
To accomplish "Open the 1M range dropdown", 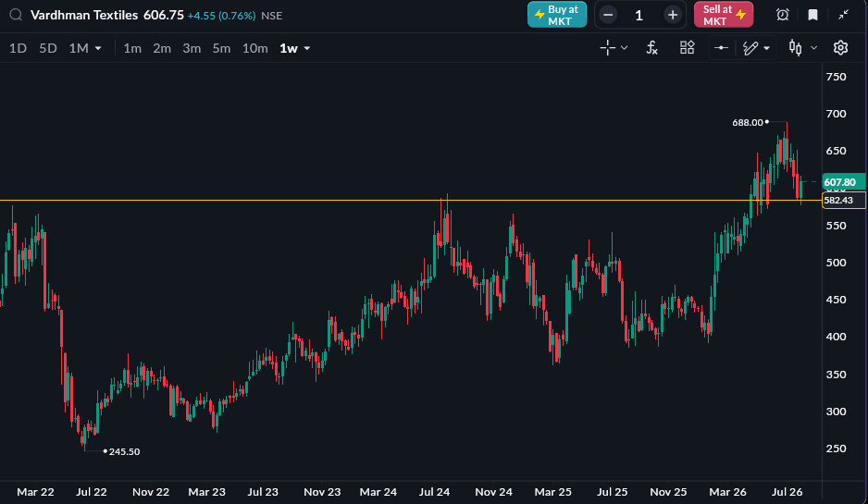I will 85,48.
